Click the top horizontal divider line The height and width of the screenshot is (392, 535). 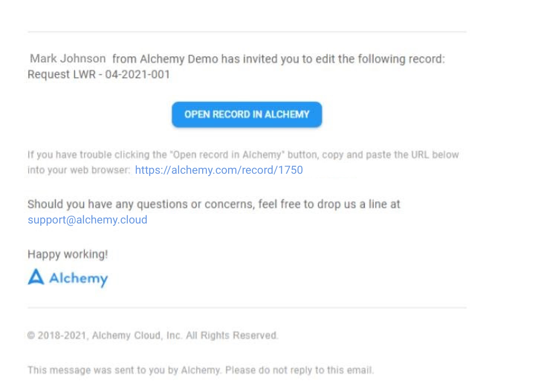247,32
